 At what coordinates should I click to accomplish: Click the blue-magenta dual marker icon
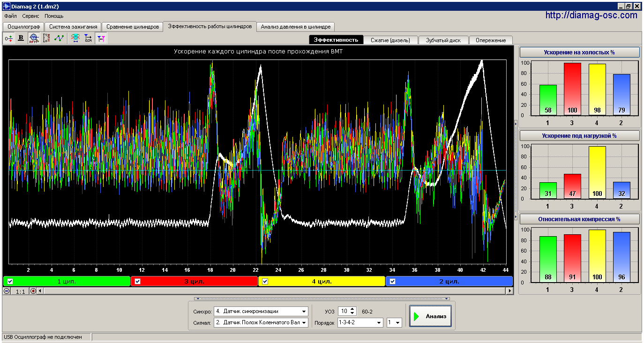[x=101, y=38]
